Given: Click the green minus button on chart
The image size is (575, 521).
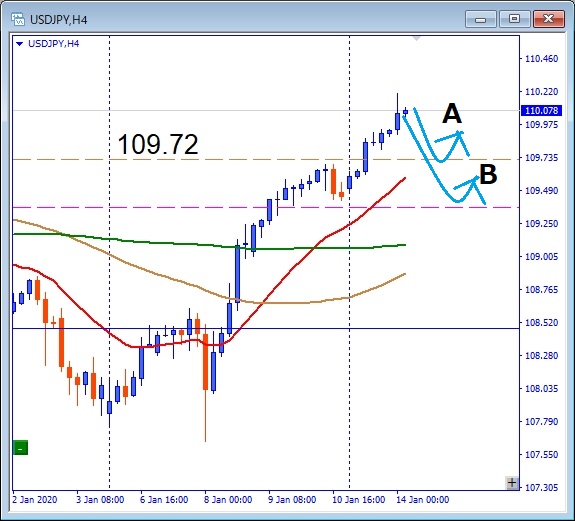Looking at the screenshot, I should pos(21,448).
